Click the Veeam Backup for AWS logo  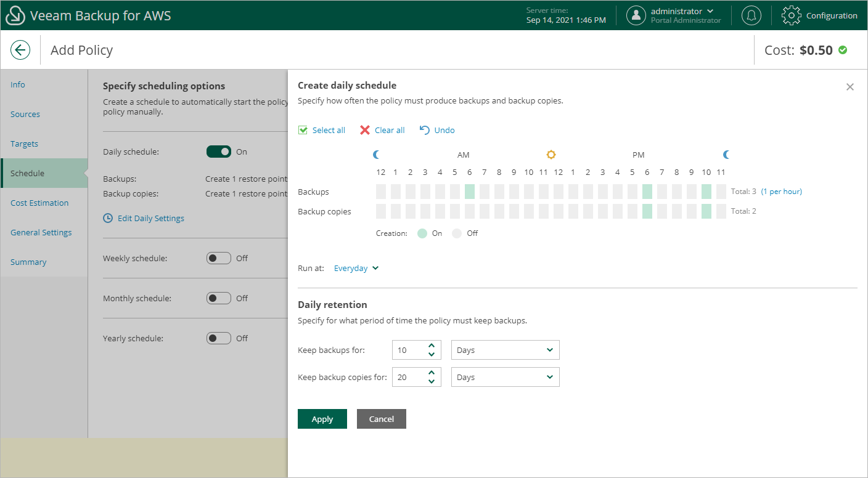tap(15, 15)
